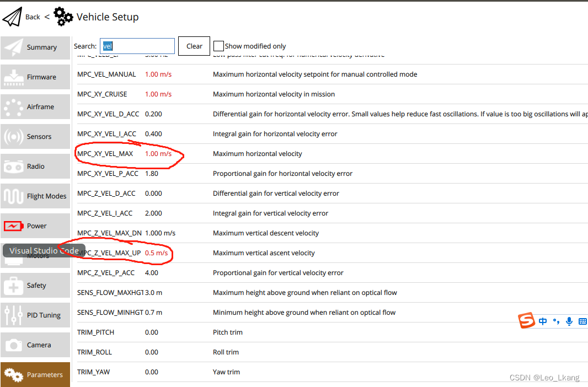
Task: Open Parameters page via gears icon
Action: [13, 374]
